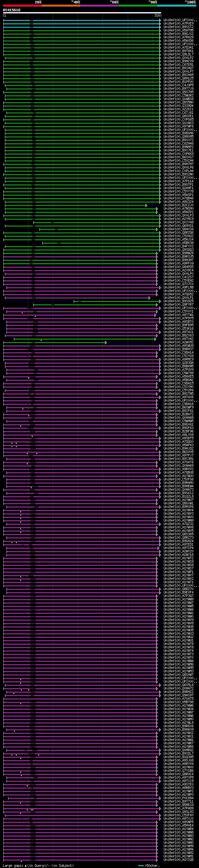Click hit label UniRef100_A9TWF6
The image size is (199, 868).
point(178,126)
